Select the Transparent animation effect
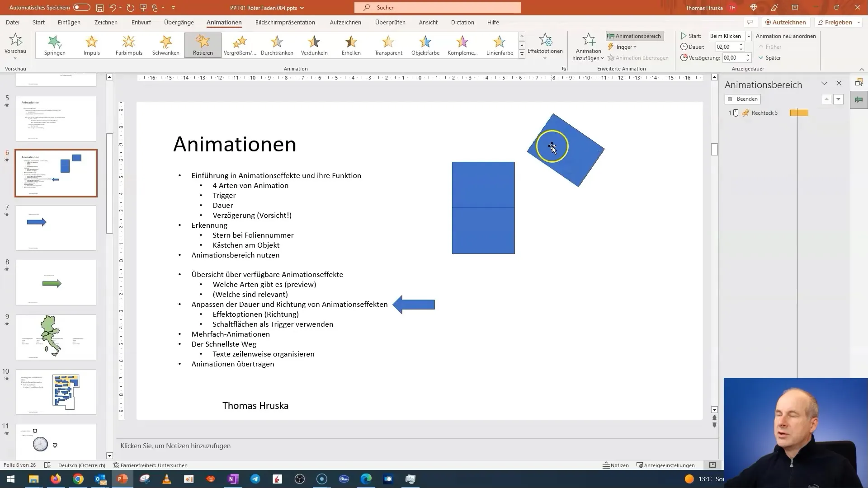Screen dimensions: 868x488 tap(388, 45)
